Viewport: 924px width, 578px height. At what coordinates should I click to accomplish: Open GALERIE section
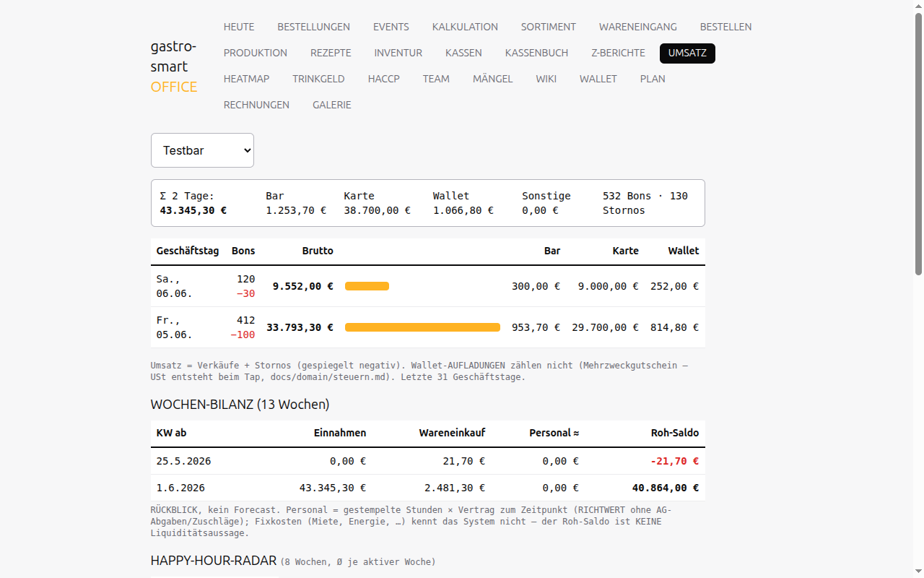[x=332, y=105]
